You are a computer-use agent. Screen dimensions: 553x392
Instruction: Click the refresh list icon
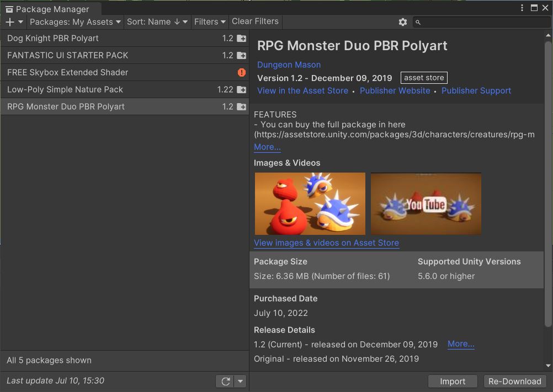tap(225, 381)
